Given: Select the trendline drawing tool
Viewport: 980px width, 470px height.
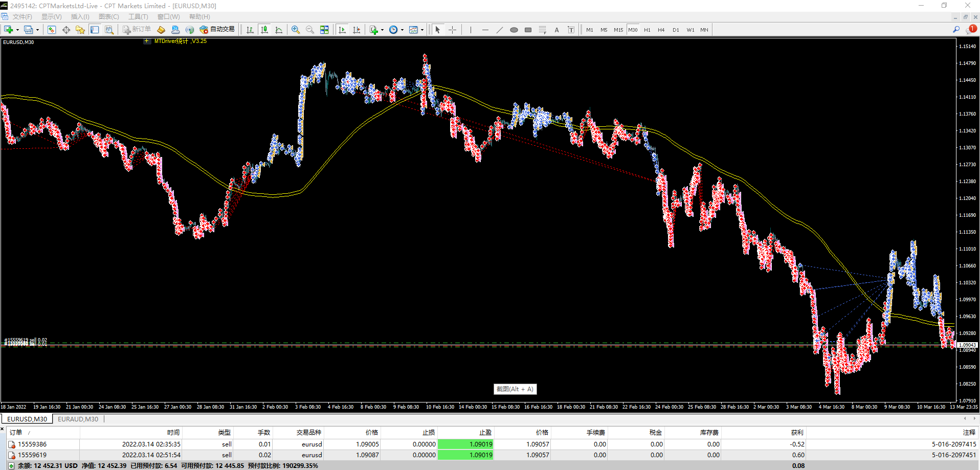Looking at the screenshot, I should coord(499,30).
